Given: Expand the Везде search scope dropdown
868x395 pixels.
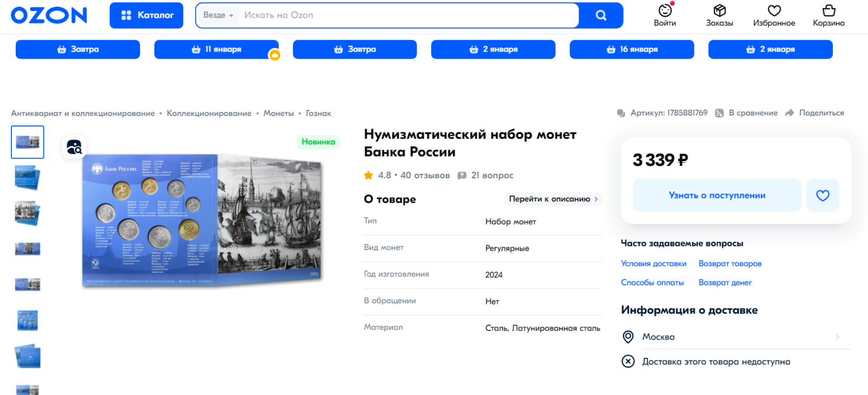Looking at the screenshot, I should (x=218, y=15).
